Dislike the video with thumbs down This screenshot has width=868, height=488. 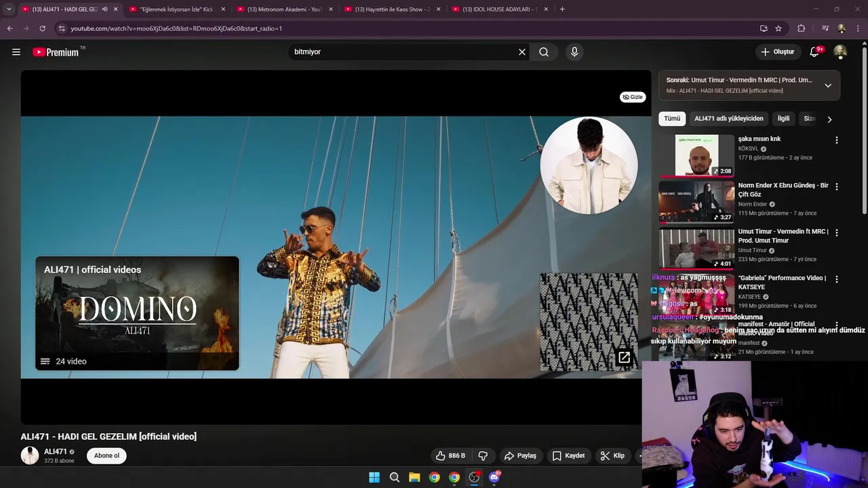point(484,455)
